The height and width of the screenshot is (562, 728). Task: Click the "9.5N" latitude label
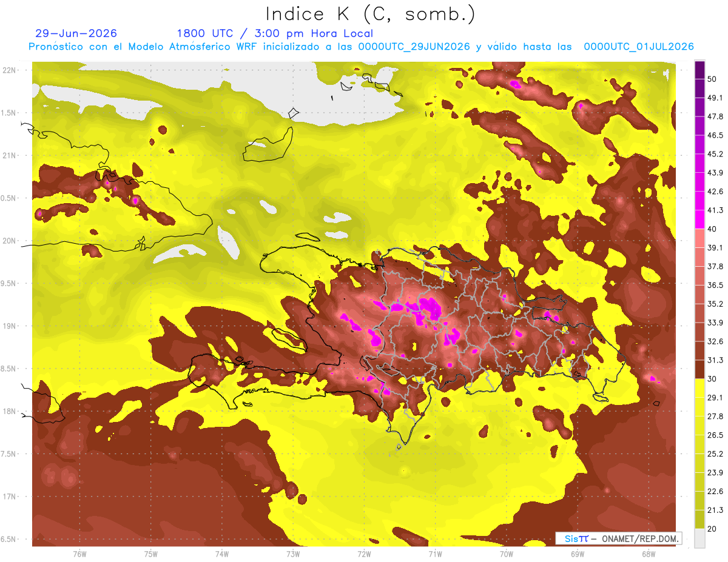tap(9, 283)
